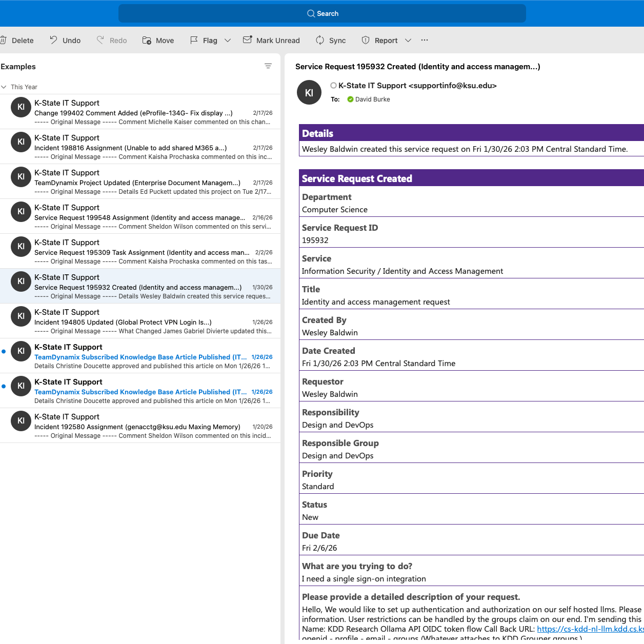Viewport: 644px width, 644px height.
Task: Click recipient David Burke
Action: 372,99
